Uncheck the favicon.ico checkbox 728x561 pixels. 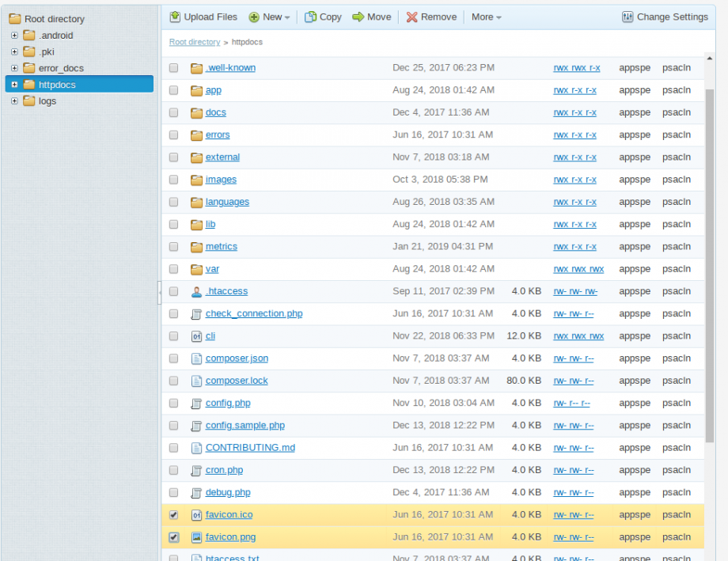tap(174, 515)
